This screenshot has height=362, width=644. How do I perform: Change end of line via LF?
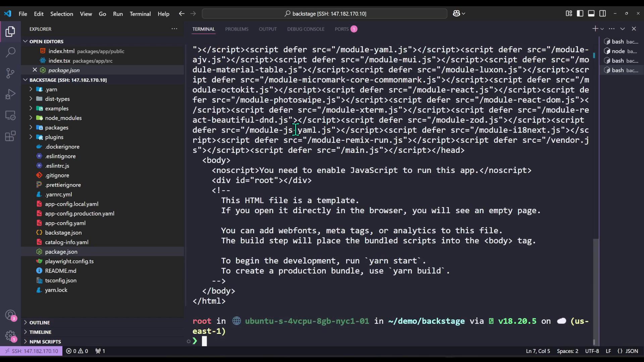tap(608, 351)
